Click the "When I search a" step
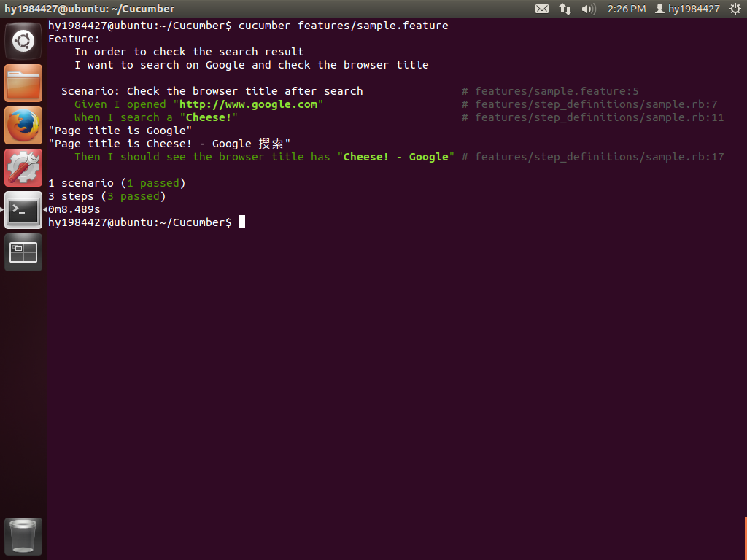This screenshot has height=560, width=747. [156, 117]
